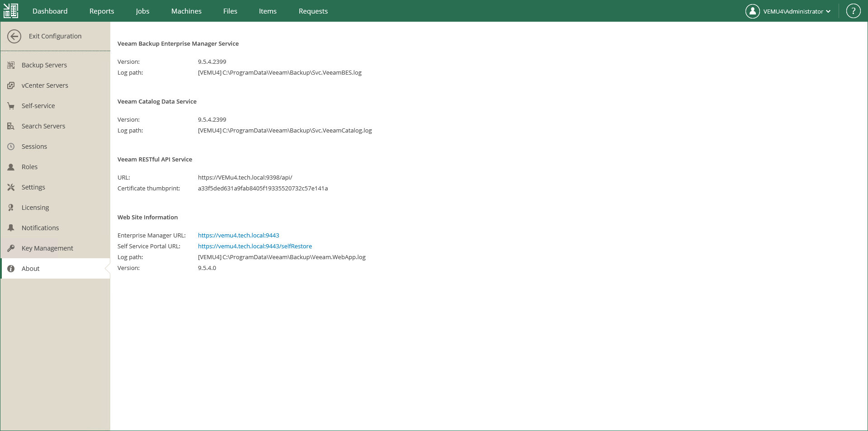This screenshot has width=868, height=431.
Task: Click the Key Management key icon
Action: [11, 248]
